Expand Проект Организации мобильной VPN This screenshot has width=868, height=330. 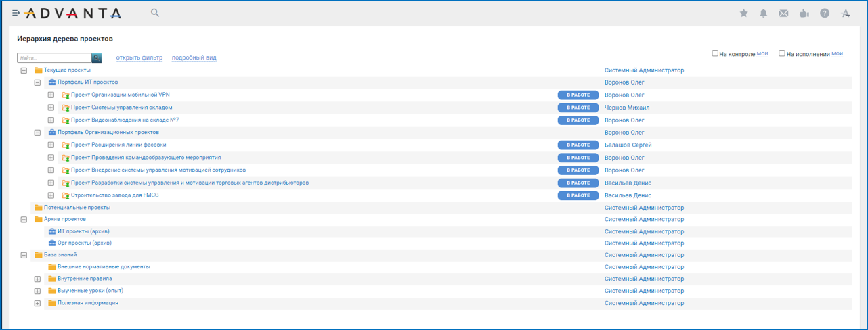click(x=51, y=95)
